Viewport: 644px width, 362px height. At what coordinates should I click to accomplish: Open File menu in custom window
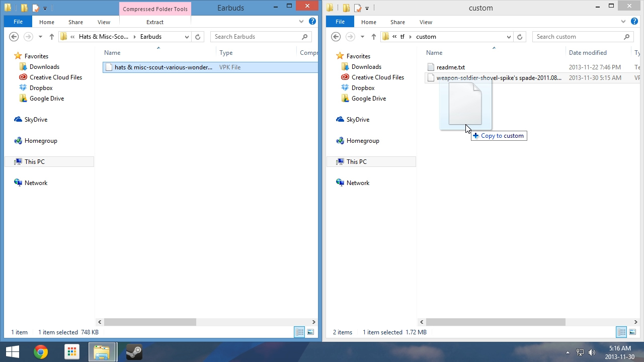point(340,22)
